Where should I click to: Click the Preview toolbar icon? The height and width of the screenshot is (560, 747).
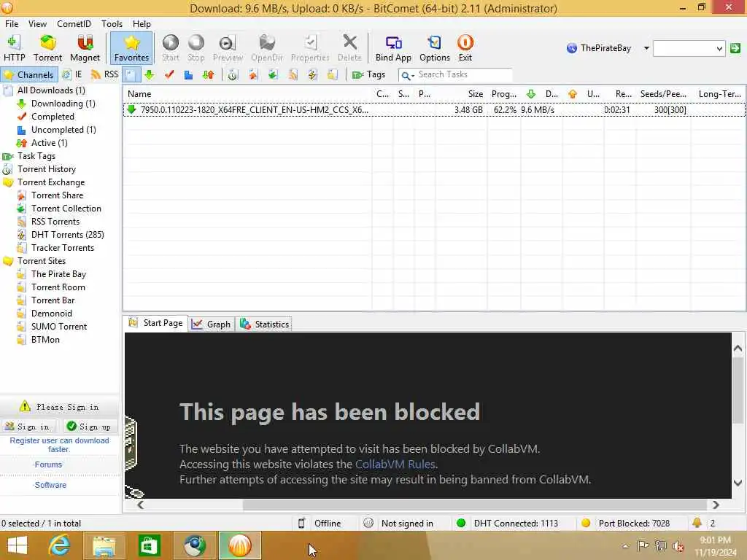[x=228, y=48]
